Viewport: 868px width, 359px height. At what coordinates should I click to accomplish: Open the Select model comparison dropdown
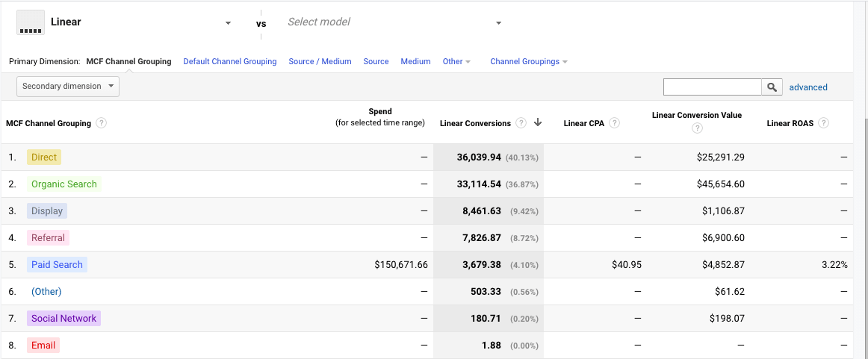(x=498, y=23)
